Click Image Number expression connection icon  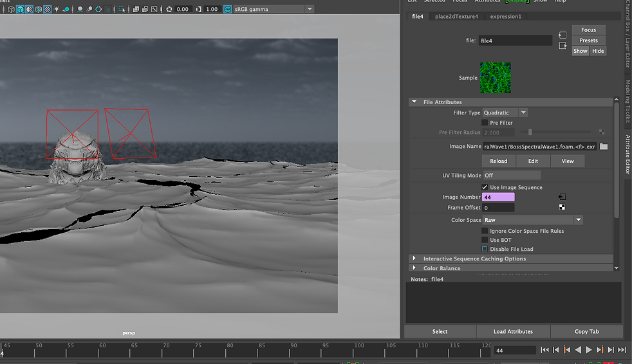(562, 197)
